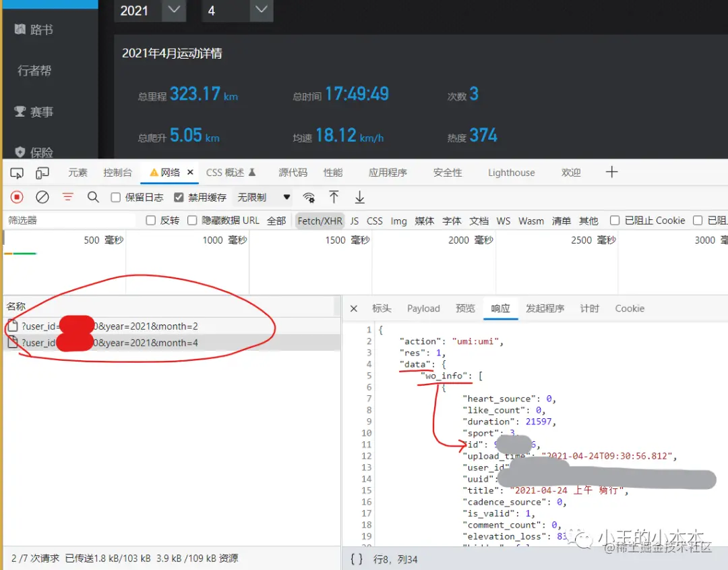Show the 发起程序 request tab
Viewport: 728px width, 570px height.
[x=545, y=308]
